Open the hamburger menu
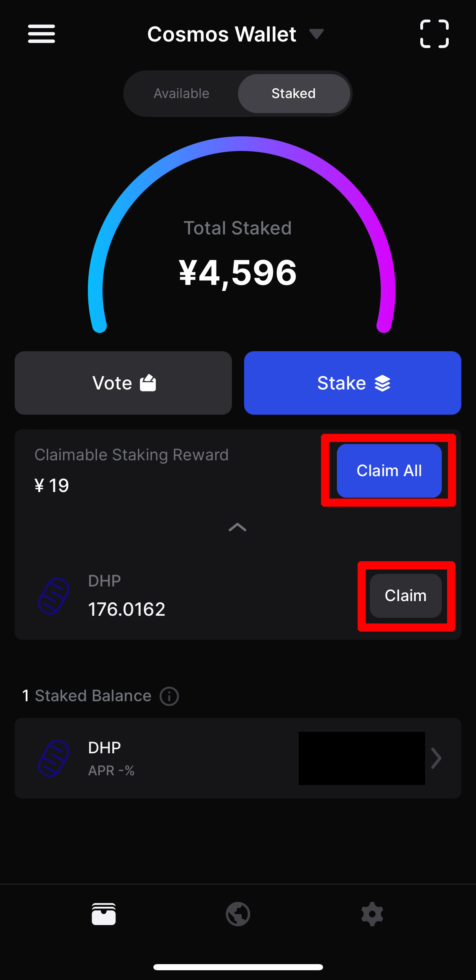Screen dimensions: 476x980 coord(41,34)
